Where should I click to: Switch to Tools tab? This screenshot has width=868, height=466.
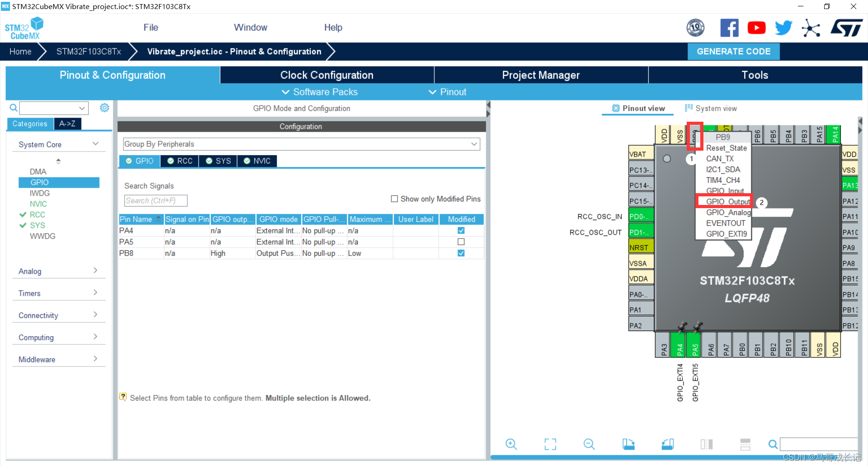(x=755, y=75)
